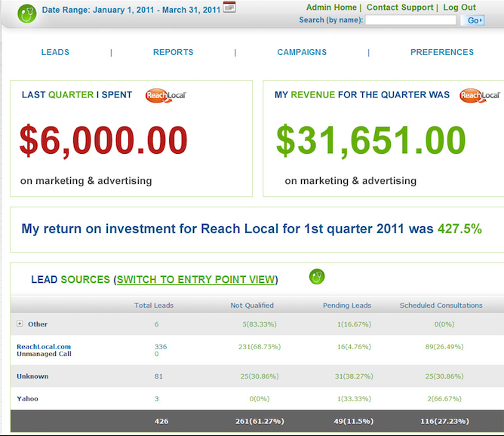Go to the Campaigns section
The image size is (504, 436).
tap(302, 52)
